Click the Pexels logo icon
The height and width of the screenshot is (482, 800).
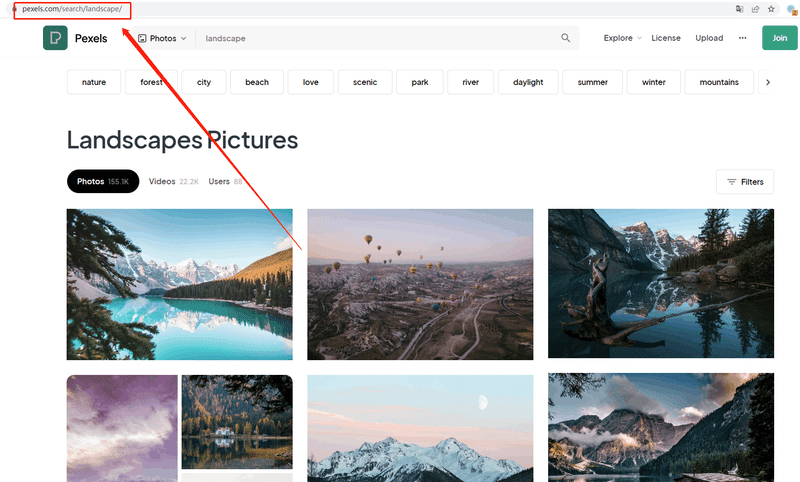55,38
